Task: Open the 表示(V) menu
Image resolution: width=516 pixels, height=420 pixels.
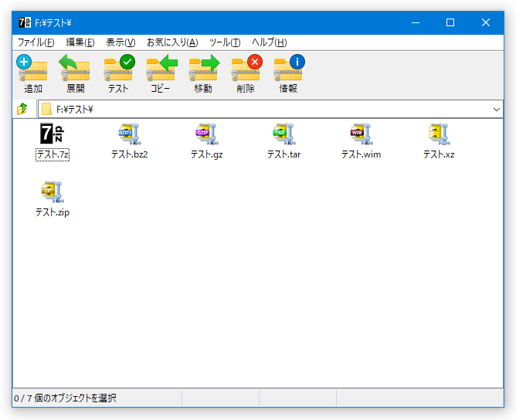Action: 121,42
